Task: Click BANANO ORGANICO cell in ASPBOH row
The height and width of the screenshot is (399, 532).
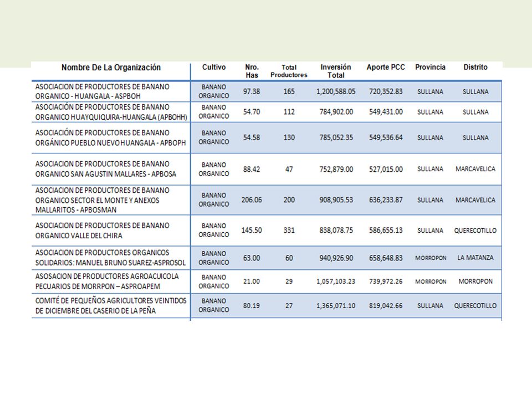Action: (214, 91)
